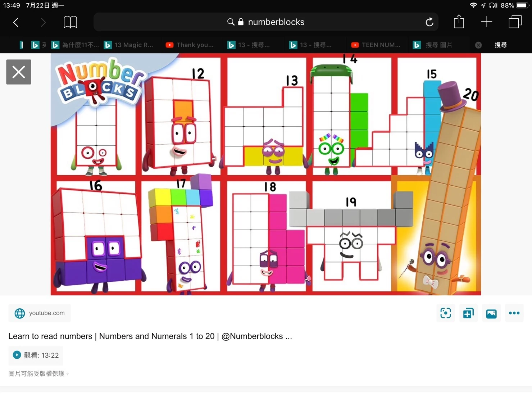Viewport: 532px width, 399px height.
Task: Switch to the TEEN NUM… tab
Action: point(376,45)
